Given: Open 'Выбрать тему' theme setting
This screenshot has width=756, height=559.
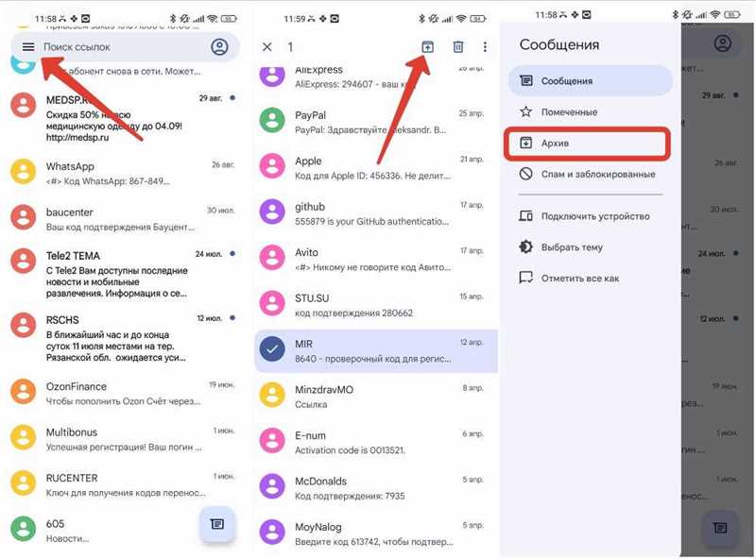Looking at the screenshot, I should (x=590, y=247).
